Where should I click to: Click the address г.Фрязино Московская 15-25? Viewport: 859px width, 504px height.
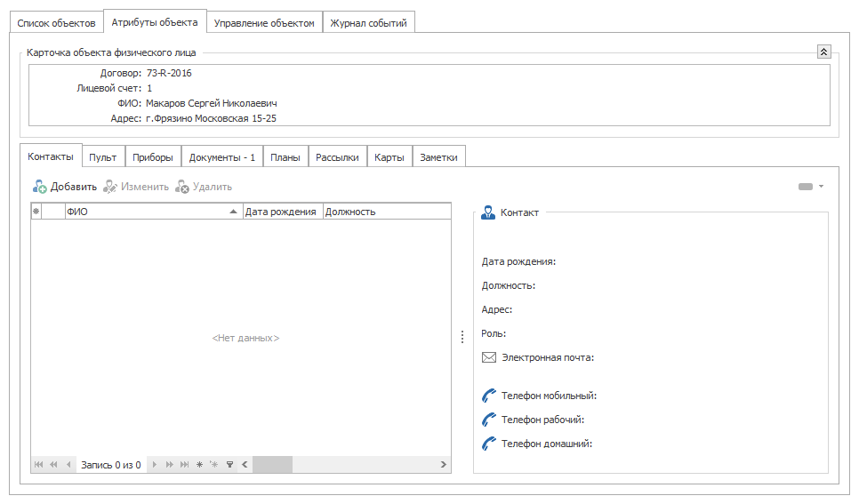coord(211,118)
